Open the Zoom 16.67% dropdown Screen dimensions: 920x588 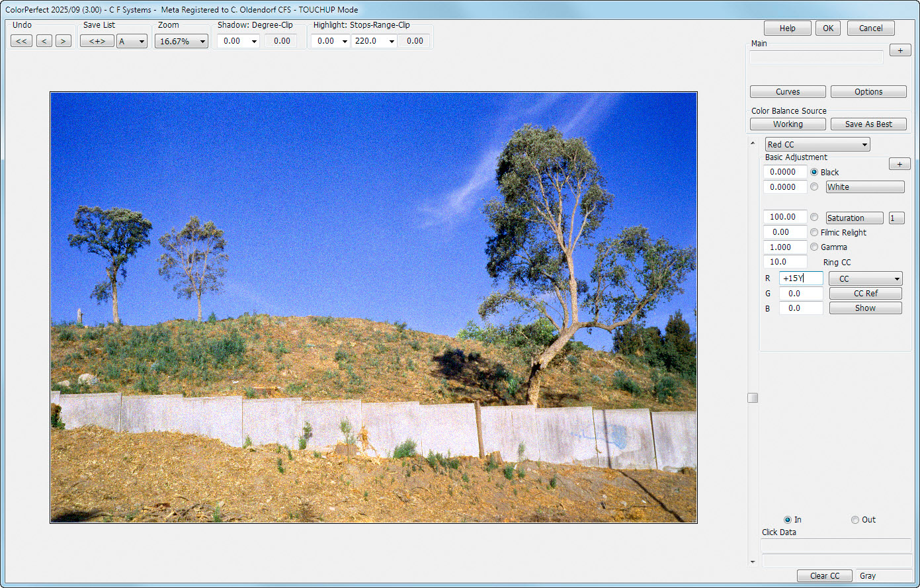pyautogui.click(x=181, y=41)
